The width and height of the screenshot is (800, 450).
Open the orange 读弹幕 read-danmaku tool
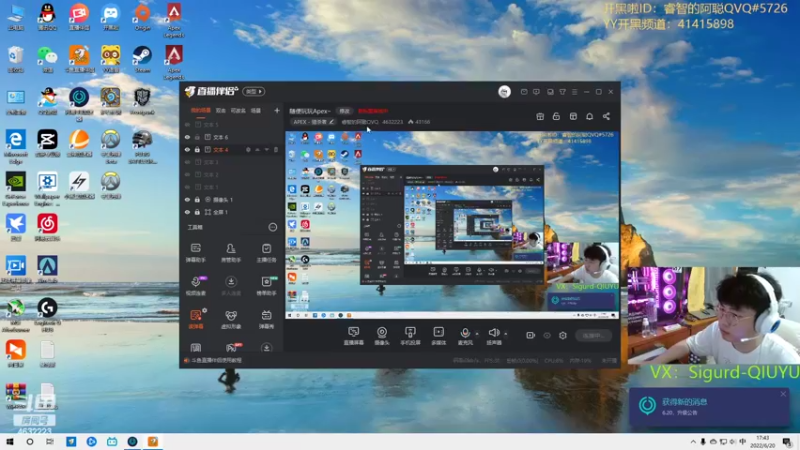195,319
